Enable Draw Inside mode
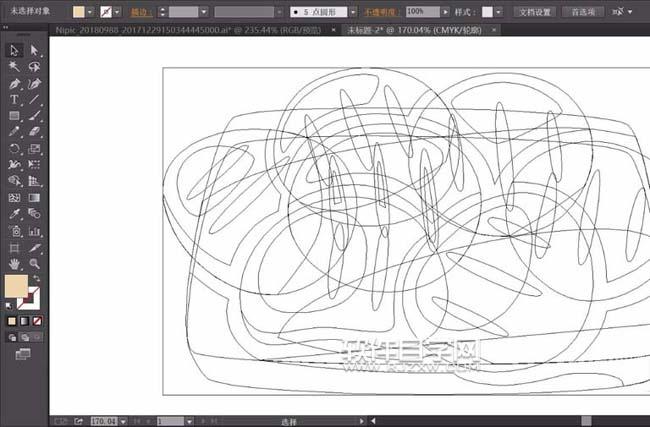 coord(37,337)
